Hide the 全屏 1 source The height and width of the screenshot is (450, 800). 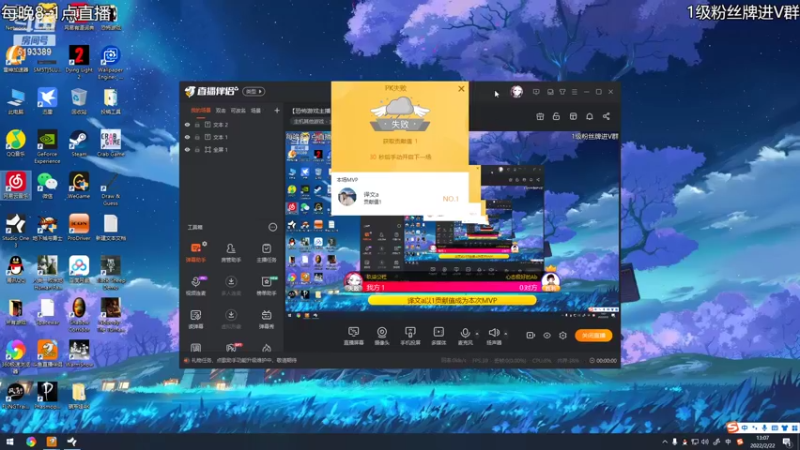(x=187, y=149)
